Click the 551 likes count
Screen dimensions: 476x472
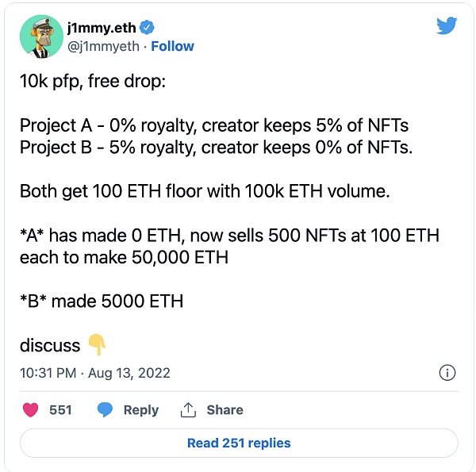(x=60, y=410)
